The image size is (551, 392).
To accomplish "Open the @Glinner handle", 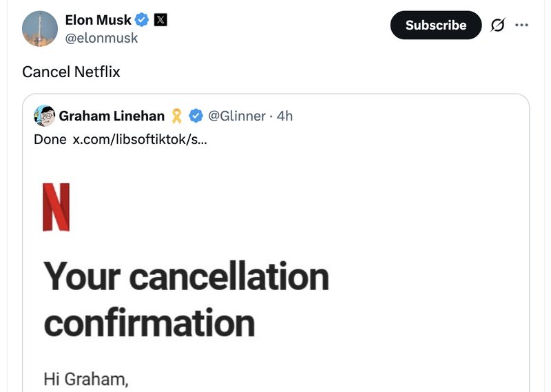I will [x=236, y=116].
